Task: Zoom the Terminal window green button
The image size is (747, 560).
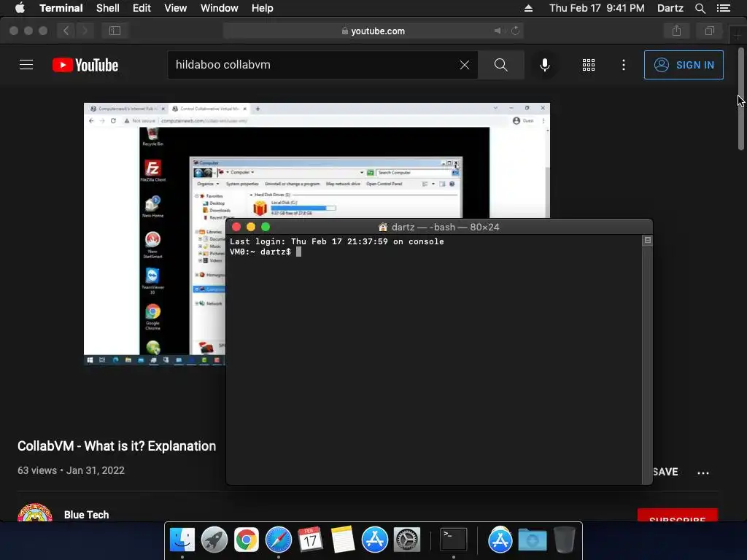Action: [x=266, y=227]
